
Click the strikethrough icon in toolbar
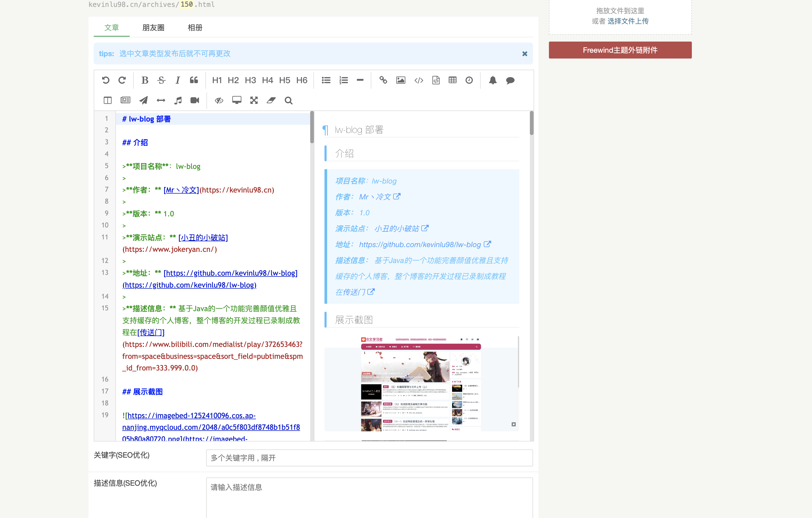tap(161, 80)
